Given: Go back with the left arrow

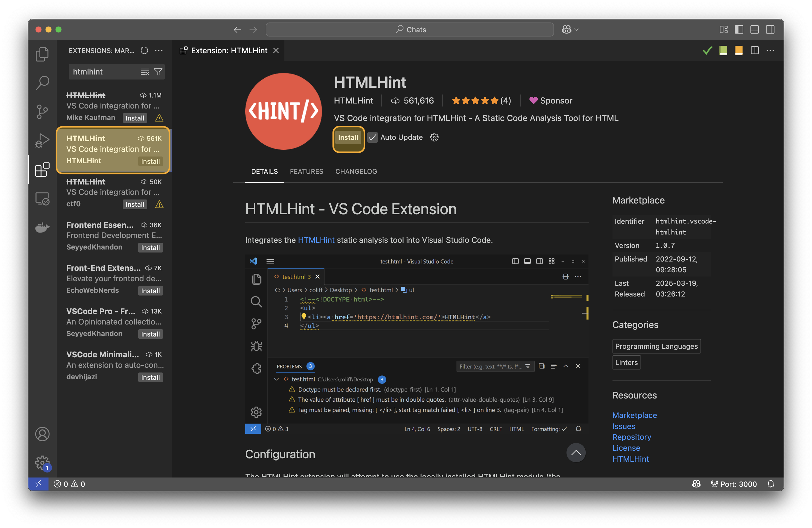Looking at the screenshot, I should (x=237, y=30).
